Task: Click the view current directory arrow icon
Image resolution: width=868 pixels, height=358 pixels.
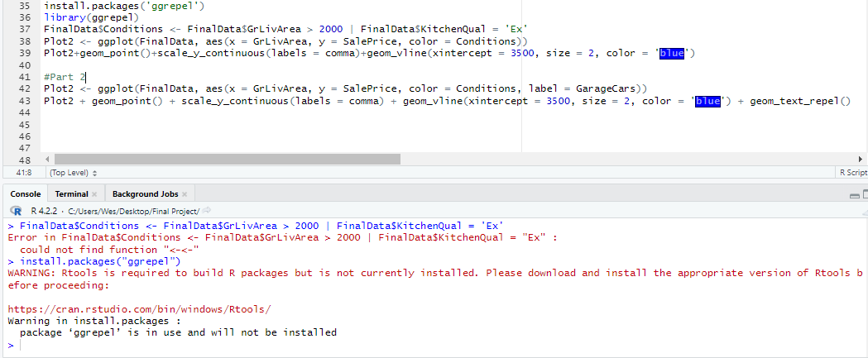Action: 207,211
